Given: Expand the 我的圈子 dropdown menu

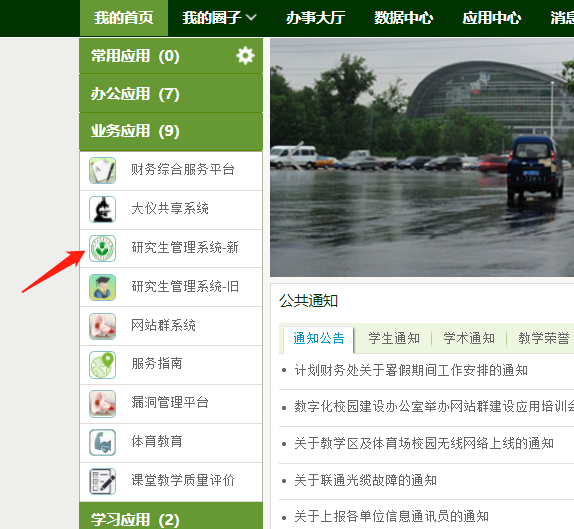Looking at the screenshot, I should point(220,18).
